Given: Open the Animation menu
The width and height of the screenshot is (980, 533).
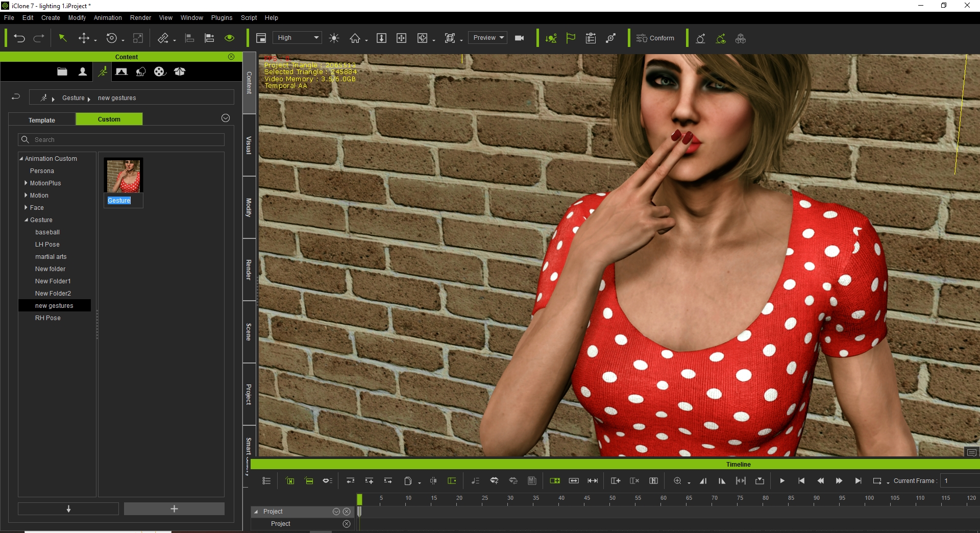Looking at the screenshot, I should tap(108, 18).
